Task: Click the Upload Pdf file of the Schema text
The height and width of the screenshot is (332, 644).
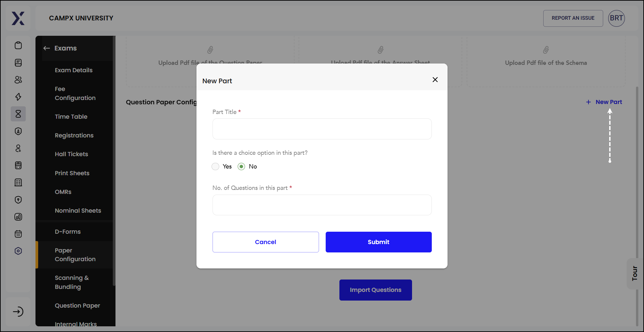Action: point(546,63)
